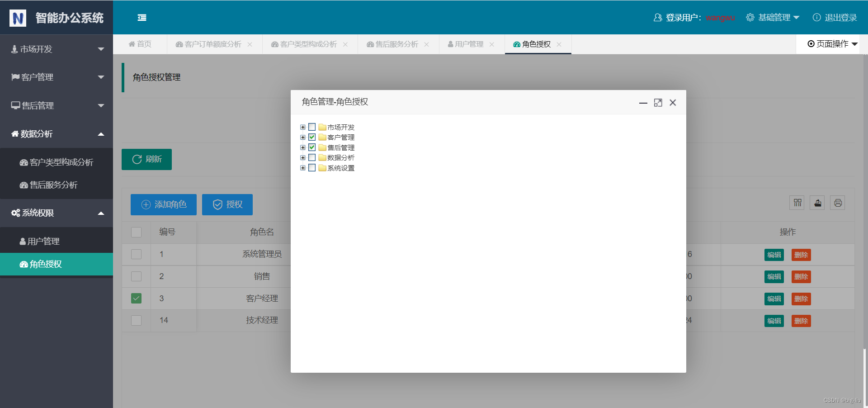Click the 基础管理 gear icon
This screenshot has width=868, height=408.
[750, 17]
